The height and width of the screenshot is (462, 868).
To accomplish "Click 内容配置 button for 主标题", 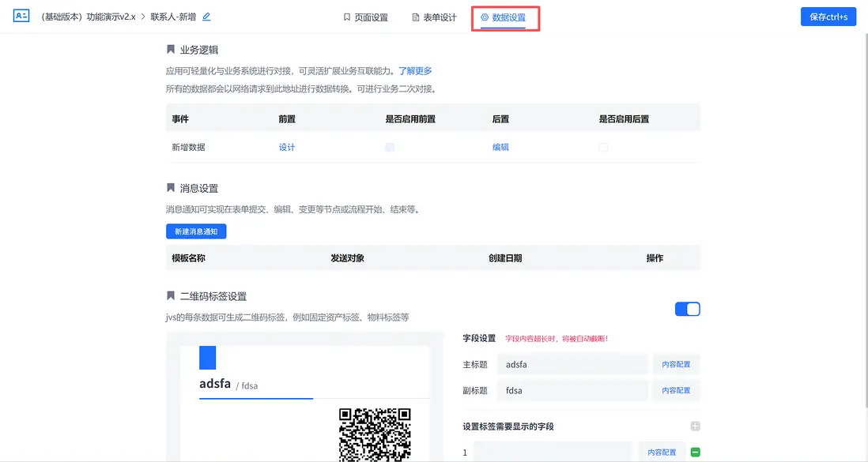I will point(676,365).
